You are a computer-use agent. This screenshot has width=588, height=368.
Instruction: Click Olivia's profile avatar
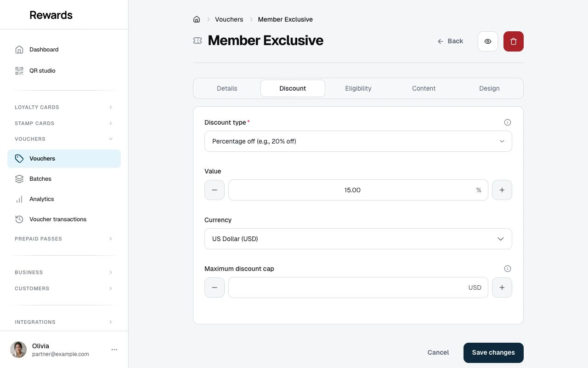point(18,350)
